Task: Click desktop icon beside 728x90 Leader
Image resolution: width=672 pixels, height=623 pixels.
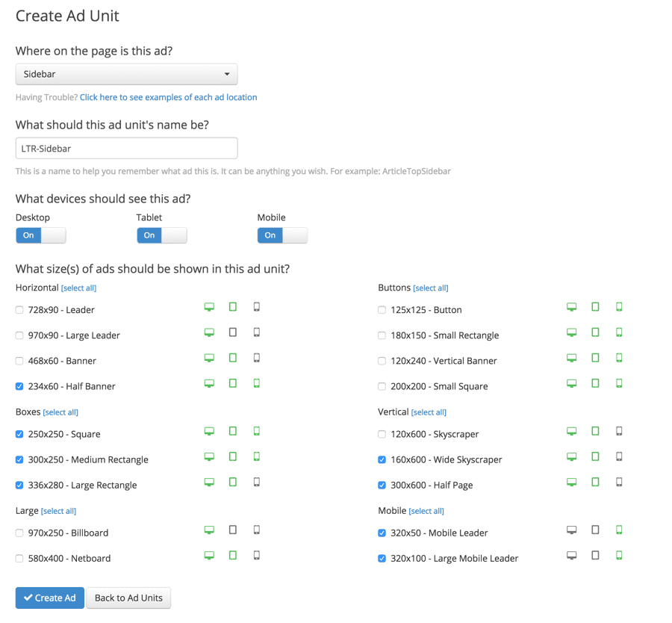Action: point(209,307)
